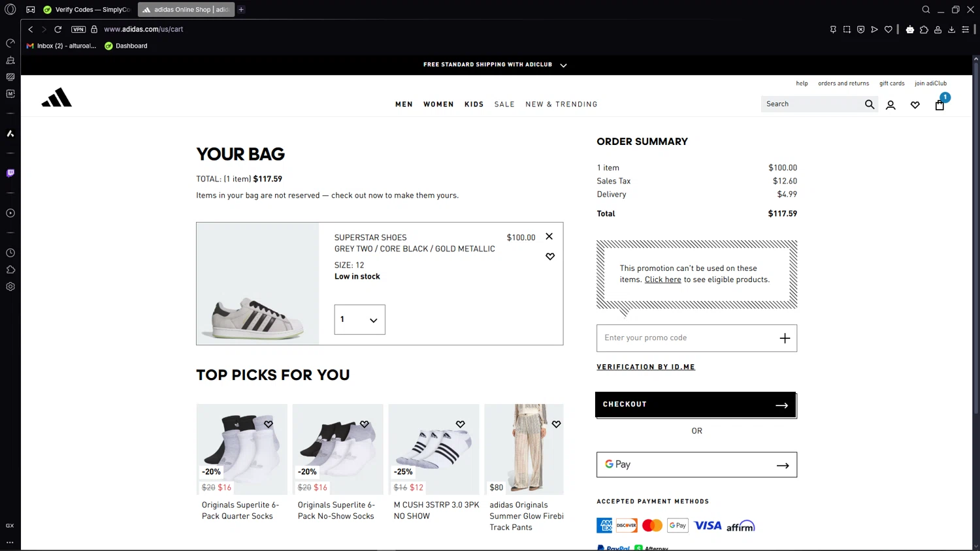Expand the free standard shipping banner

[563, 65]
